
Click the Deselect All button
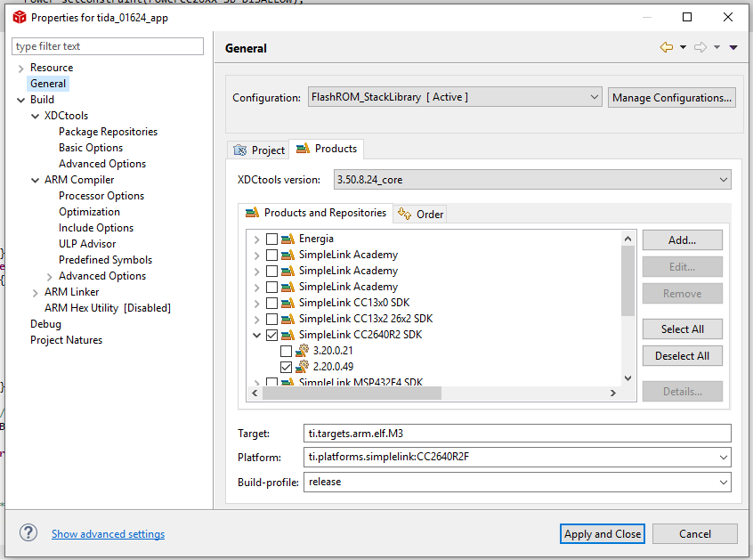683,356
